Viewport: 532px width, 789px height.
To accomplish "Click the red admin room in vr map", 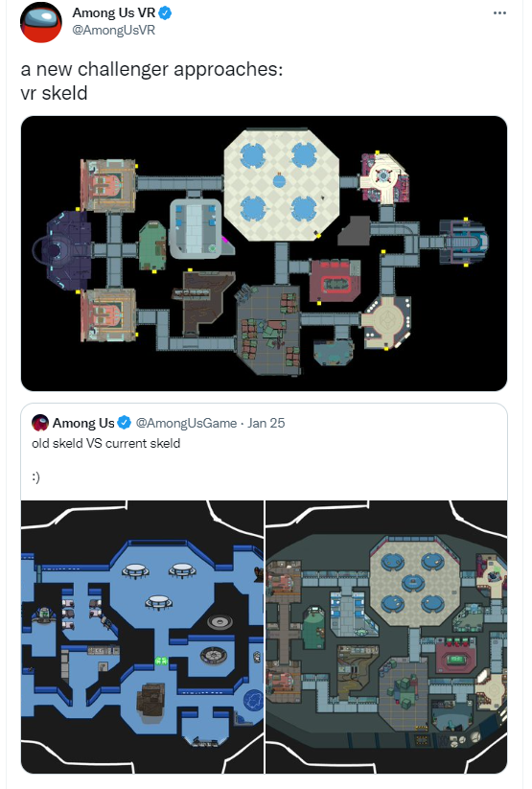I will [335, 280].
